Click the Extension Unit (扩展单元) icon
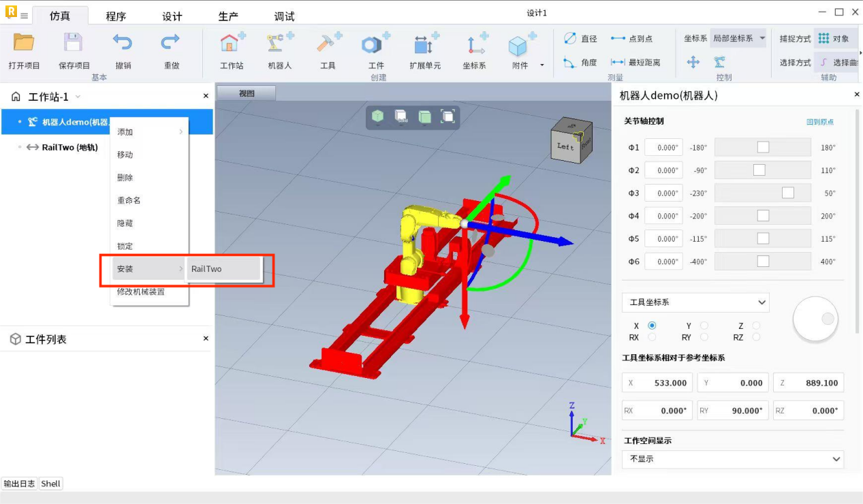863x504 pixels. click(x=424, y=44)
